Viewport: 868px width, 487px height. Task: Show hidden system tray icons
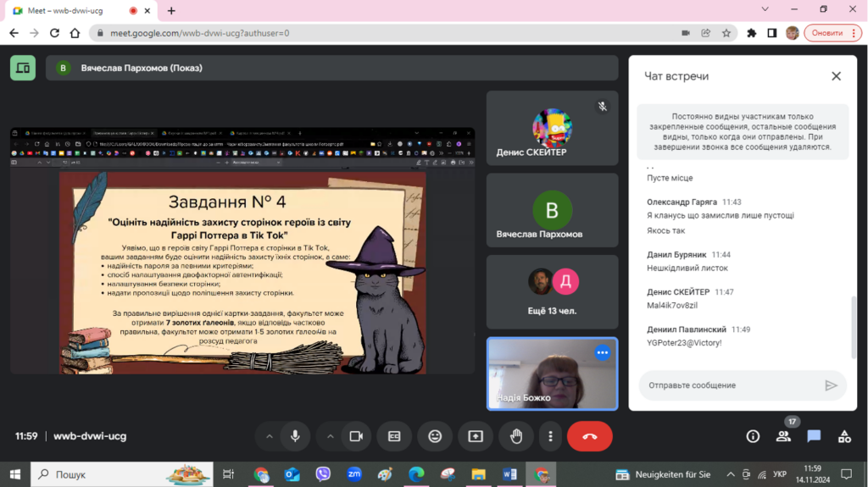pyautogui.click(x=730, y=474)
